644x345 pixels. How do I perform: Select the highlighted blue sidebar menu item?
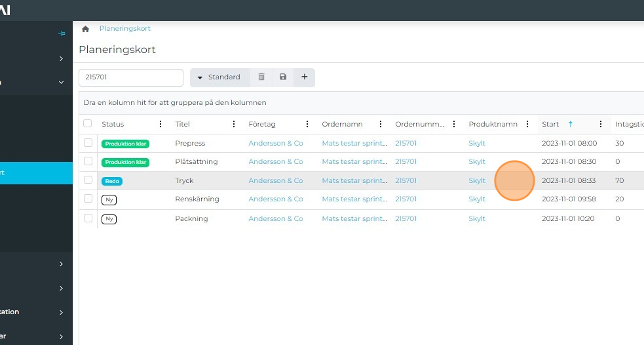coord(36,173)
